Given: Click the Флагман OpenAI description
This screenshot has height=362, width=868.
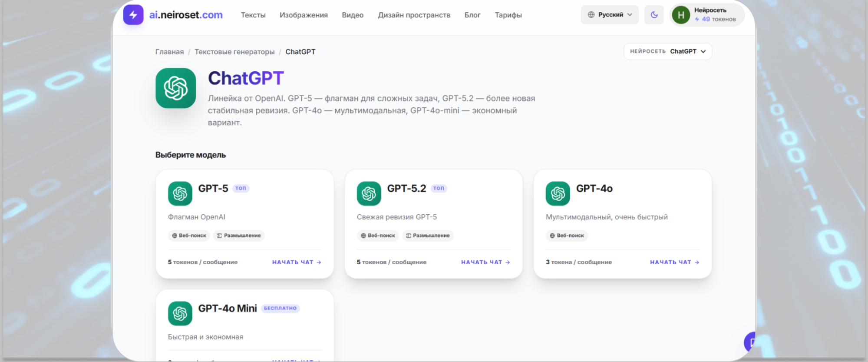Looking at the screenshot, I should (x=197, y=217).
